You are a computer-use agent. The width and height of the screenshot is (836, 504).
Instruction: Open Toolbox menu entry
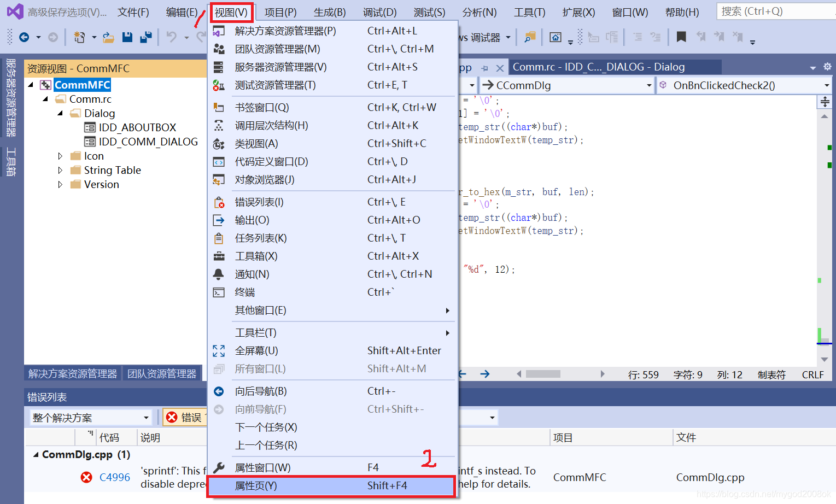tap(332, 256)
